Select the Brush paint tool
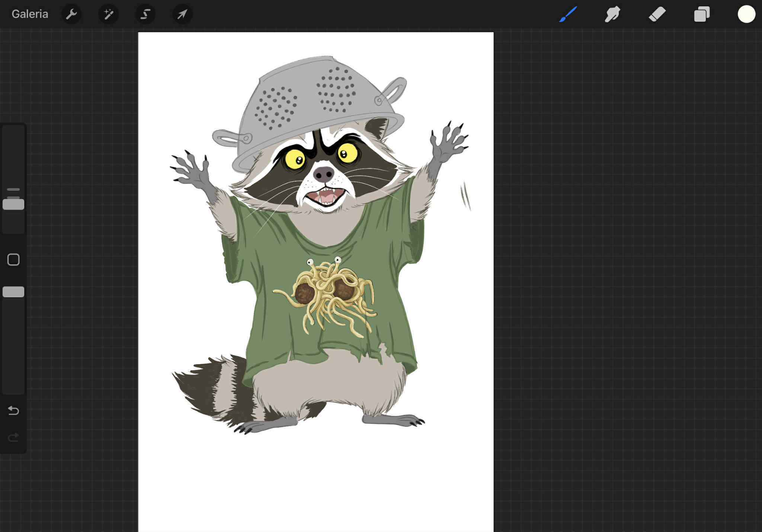 [568, 14]
